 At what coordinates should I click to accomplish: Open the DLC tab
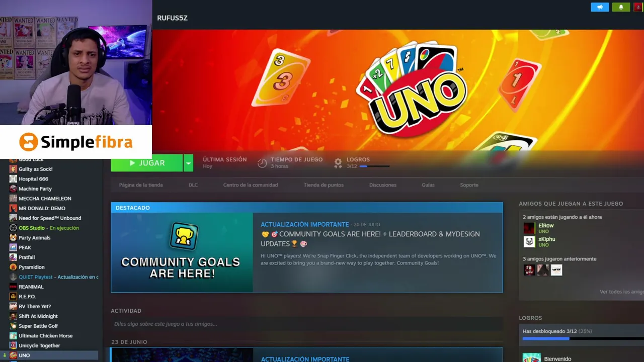pyautogui.click(x=193, y=185)
